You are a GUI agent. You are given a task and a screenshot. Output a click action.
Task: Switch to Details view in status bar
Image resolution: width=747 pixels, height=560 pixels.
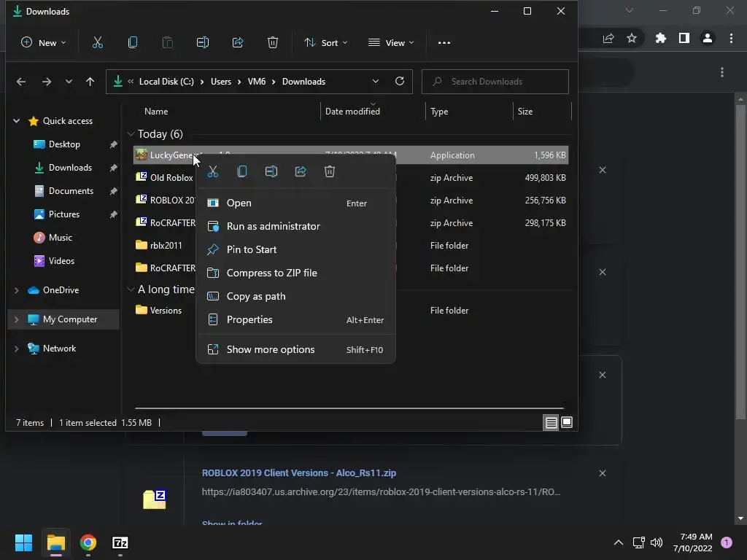coord(551,422)
